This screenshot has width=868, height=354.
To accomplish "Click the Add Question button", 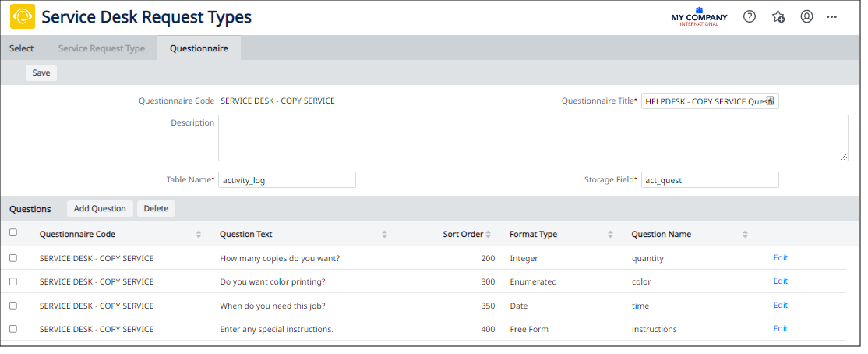I will pos(99,208).
